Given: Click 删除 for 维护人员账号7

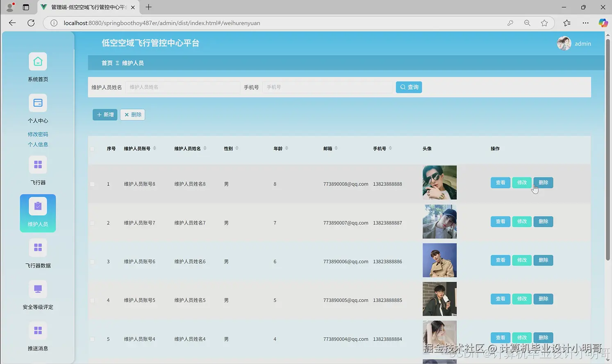Looking at the screenshot, I should coord(543,222).
